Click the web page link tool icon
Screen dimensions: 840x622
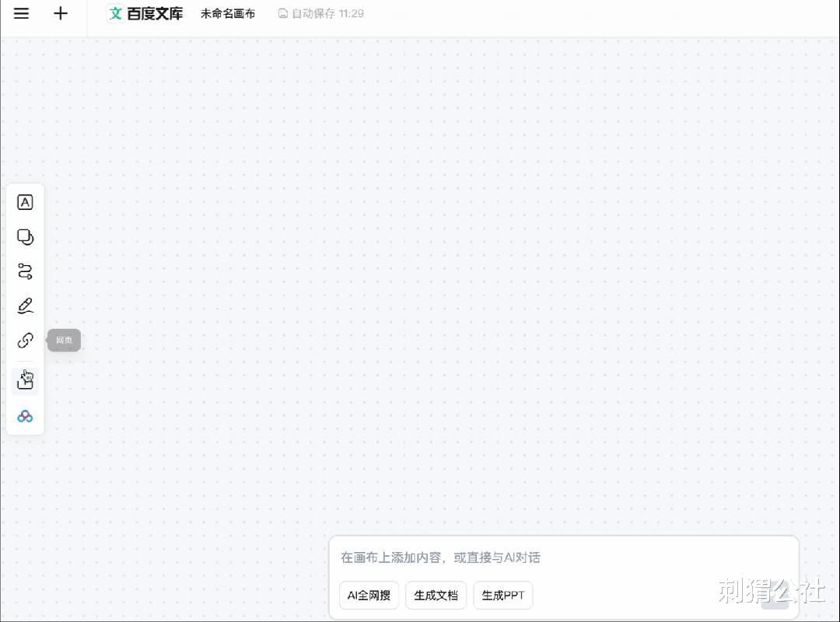coord(25,341)
